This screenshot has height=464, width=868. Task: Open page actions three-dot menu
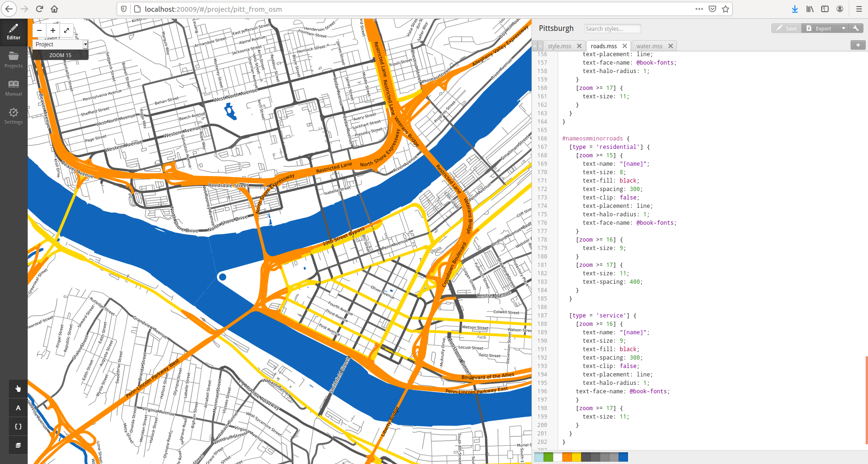point(699,9)
